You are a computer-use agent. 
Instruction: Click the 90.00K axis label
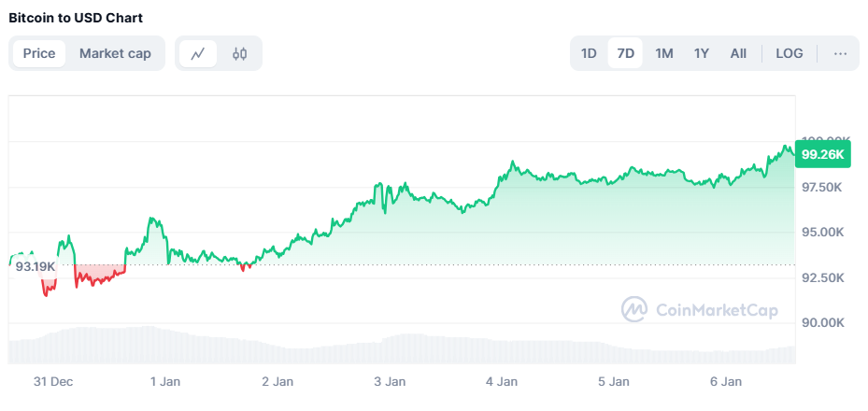pos(822,322)
